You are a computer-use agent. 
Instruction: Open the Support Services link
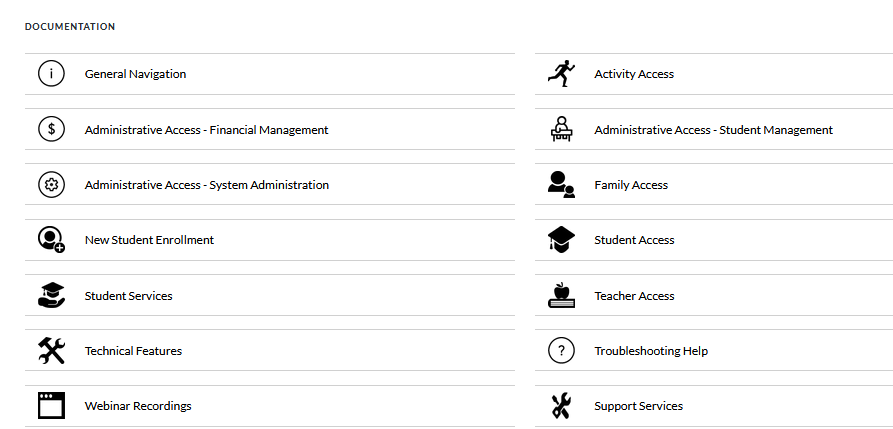638,406
